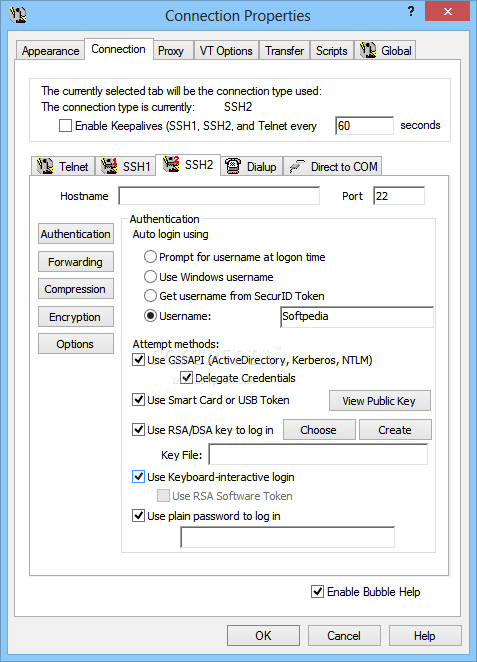477x662 pixels.
Task: Show Encryption settings
Action: pyautogui.click(x=76, y=317)
